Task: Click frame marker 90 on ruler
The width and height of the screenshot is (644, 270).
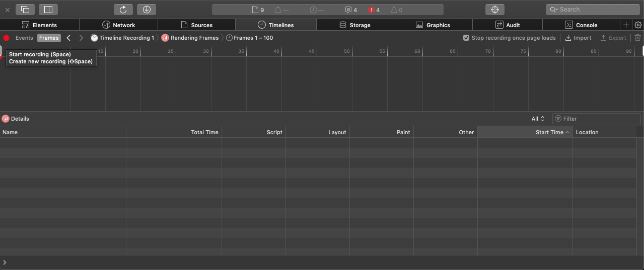Action: (x=629, y=51)
